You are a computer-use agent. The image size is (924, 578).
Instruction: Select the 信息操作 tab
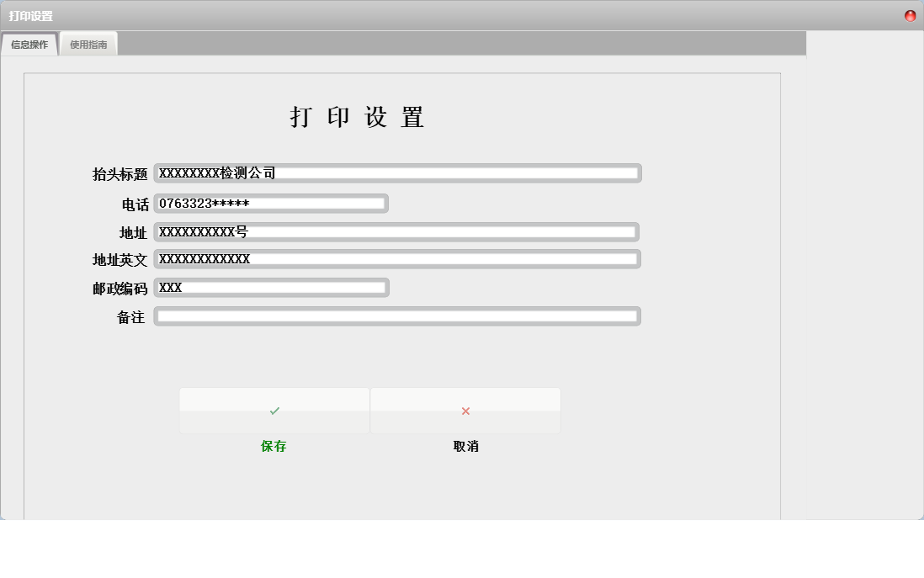[x=29, y=44]
